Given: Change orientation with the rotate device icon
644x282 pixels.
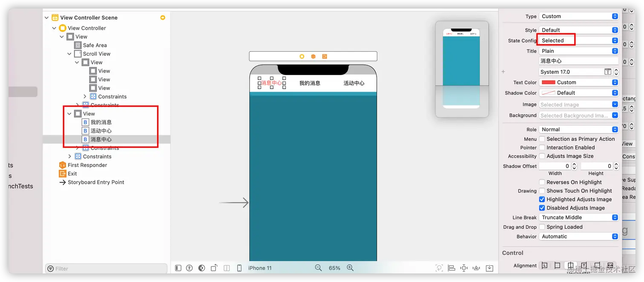Looking at the screenshot, I should tap(214, 268).
